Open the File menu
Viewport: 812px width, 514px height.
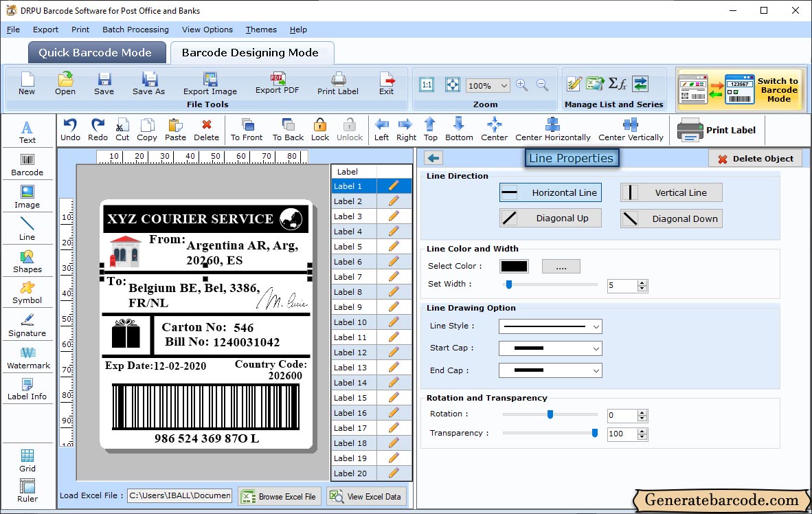pyautogui.click(x=13, y=30)
